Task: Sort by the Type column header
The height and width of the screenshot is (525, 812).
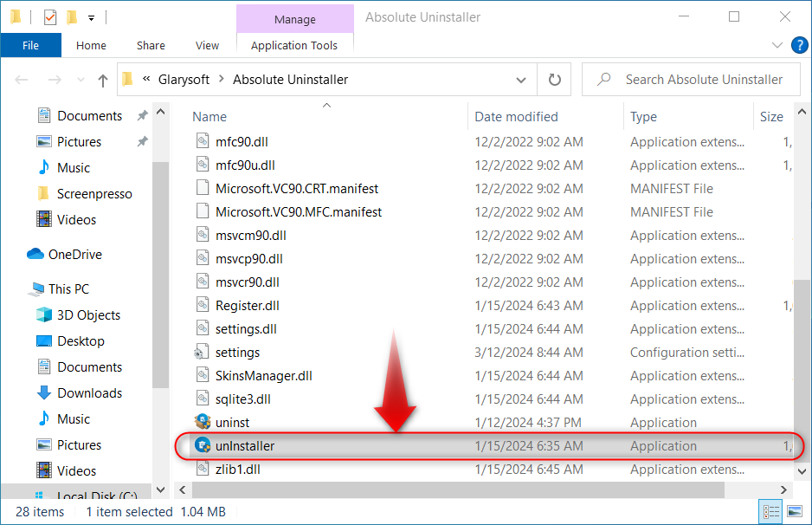Action: [643, 117]
